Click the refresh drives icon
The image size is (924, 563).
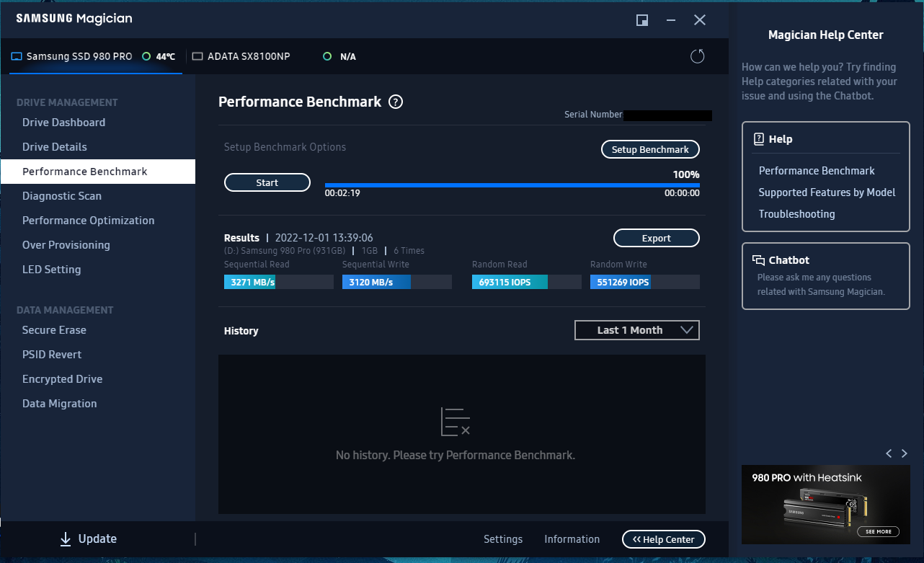tap(697, 56)
